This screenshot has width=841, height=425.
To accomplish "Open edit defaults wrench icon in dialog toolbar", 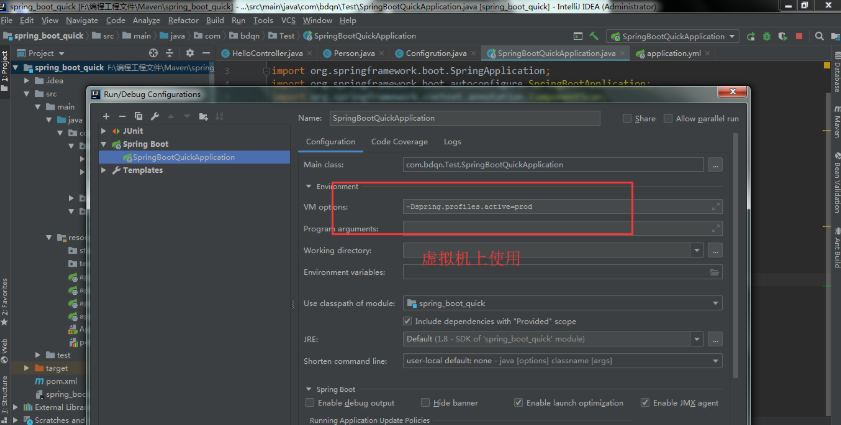I will [154, 116].
